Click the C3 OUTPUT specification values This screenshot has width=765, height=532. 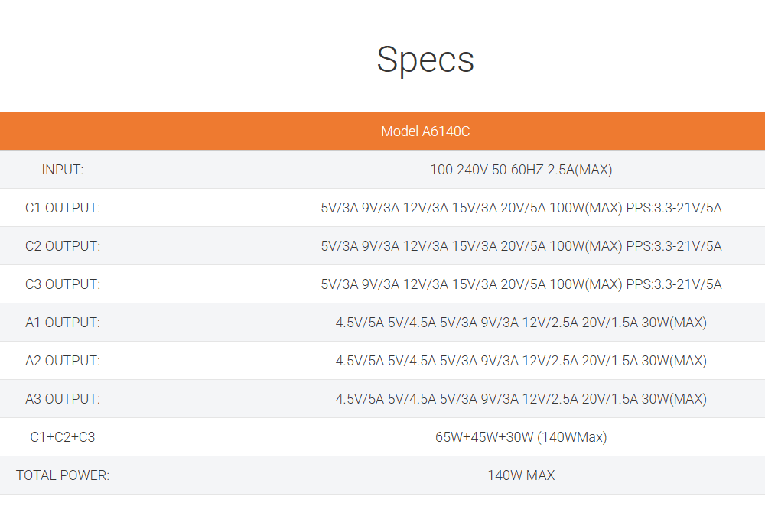click(521, 284)
